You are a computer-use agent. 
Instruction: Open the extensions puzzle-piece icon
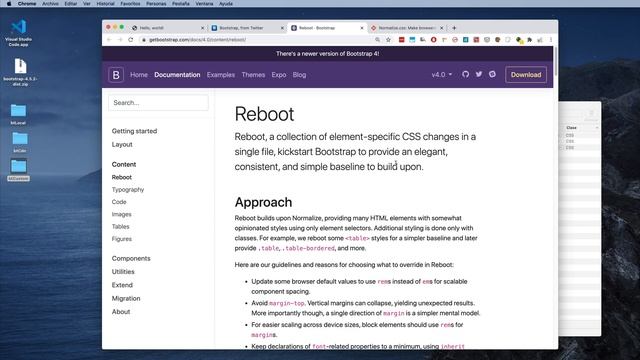529,40
